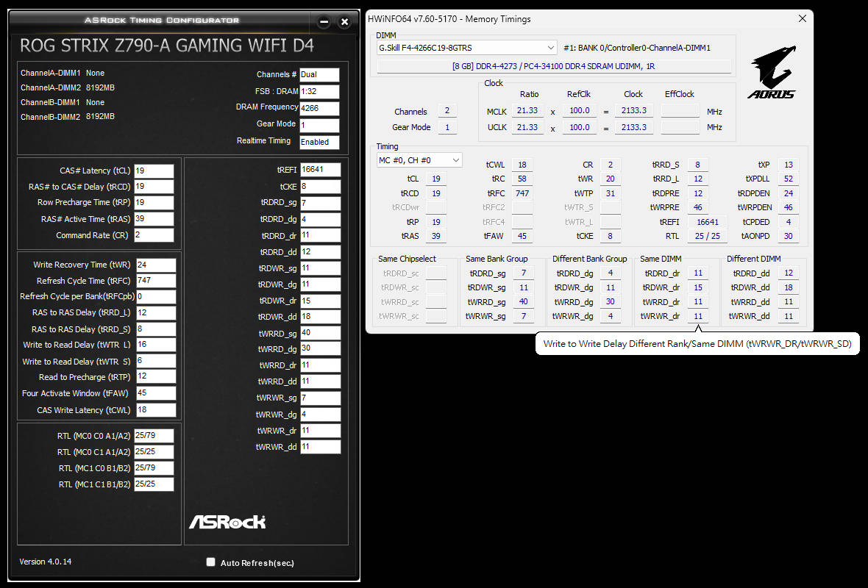The height and width of the screenshot is (588, 868).
Task: Click the RTL (MC0 C0 A1/A2) field
Action: 154,436
